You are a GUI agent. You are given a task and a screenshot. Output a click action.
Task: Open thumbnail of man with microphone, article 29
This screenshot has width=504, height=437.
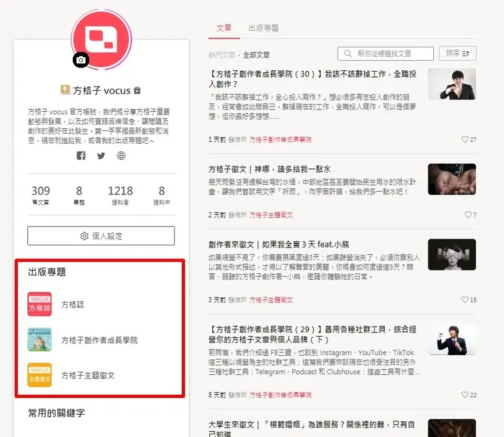(x=452, y=340)
